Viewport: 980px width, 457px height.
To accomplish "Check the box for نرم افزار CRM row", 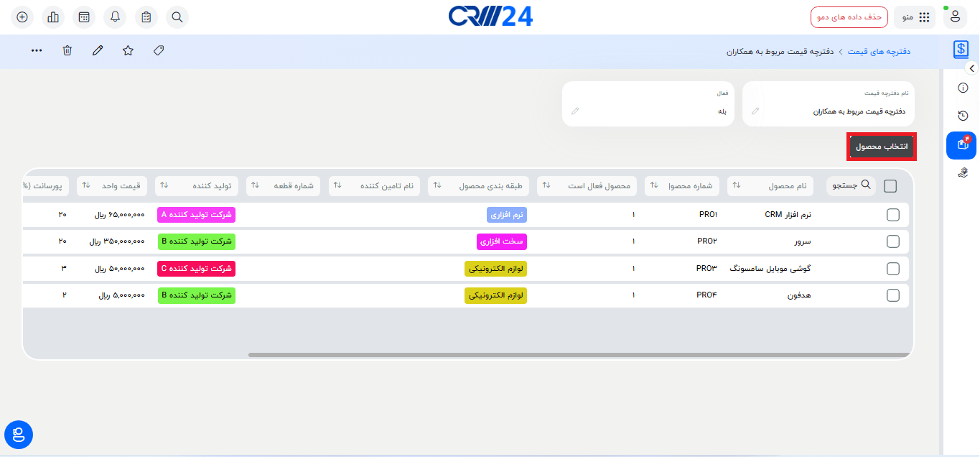I will click(x=893, y=215).
